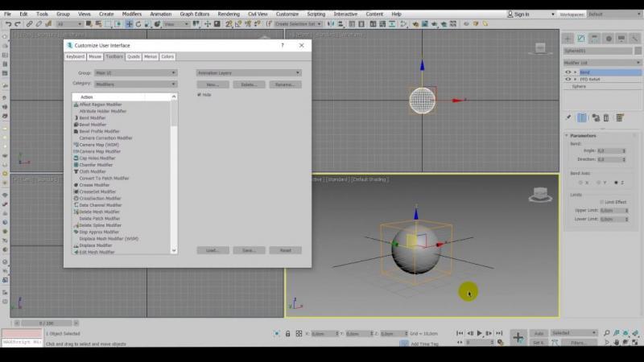Select the Select and Rotate tool
Screen dimensions: 644x362
click(139, 24)
